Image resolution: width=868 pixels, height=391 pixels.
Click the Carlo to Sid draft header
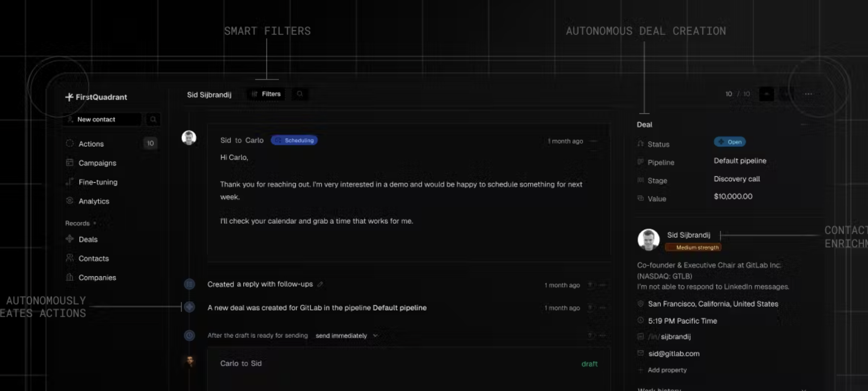(x=241, y=364)
